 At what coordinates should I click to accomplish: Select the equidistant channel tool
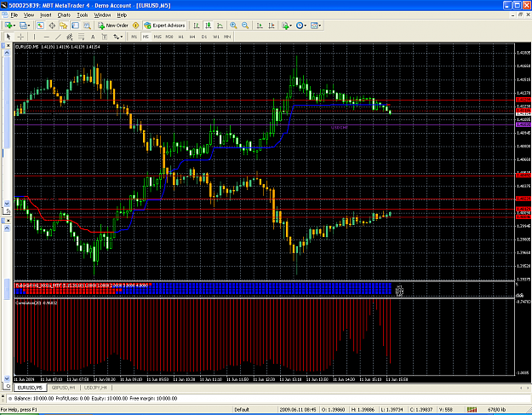click(x=70, y=37)
